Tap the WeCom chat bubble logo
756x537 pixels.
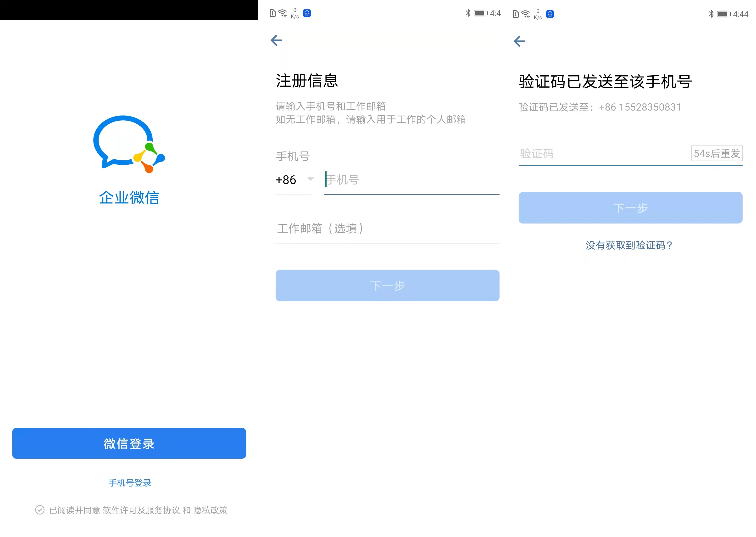(x=129, y=144)
